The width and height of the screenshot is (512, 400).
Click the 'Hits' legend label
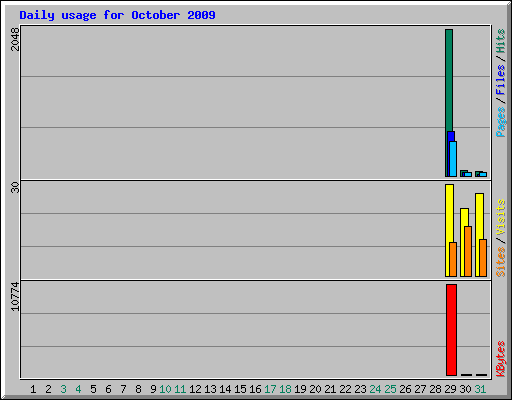(500, 41)
